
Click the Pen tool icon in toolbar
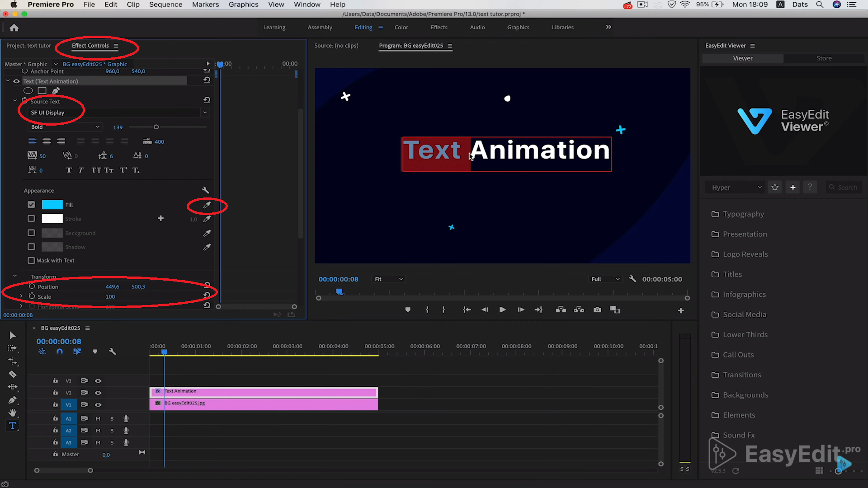[x=13, y=399]
